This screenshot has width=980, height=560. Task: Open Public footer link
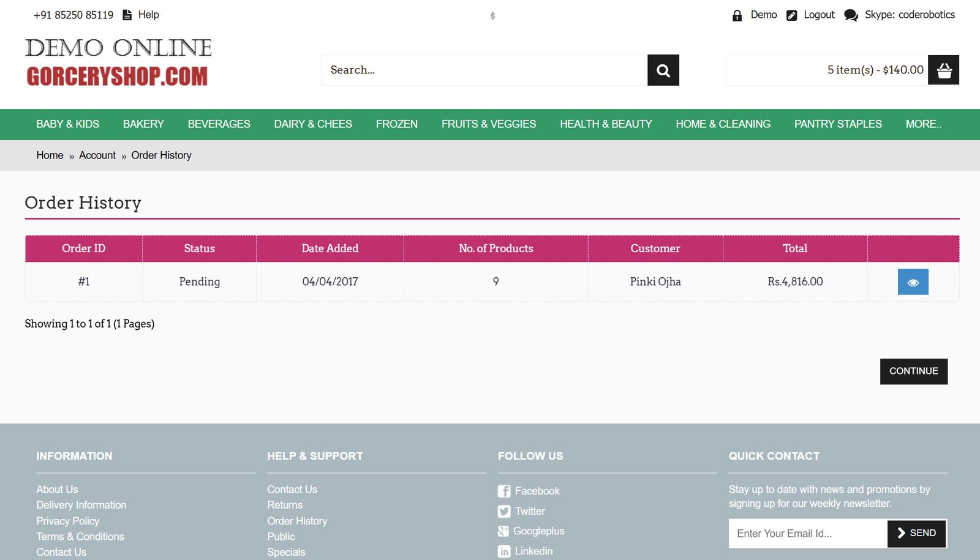click(x=281, y=537)
